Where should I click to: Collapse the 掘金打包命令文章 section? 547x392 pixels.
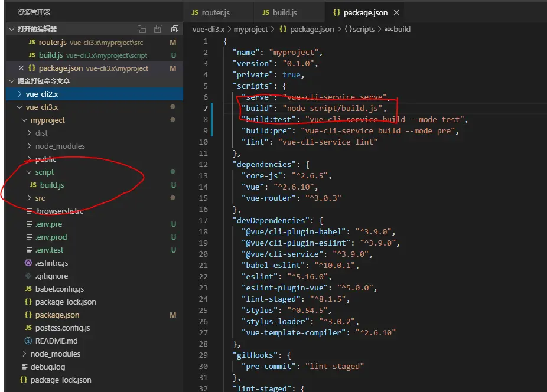[11, 81]
